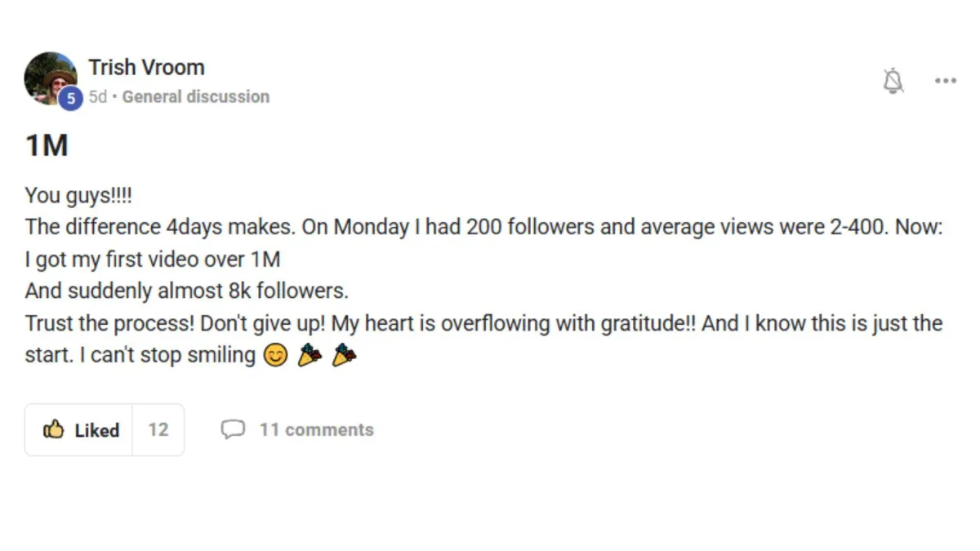Click the first party popper emoji
980x551 pixels.
click(x=309, y=356)
